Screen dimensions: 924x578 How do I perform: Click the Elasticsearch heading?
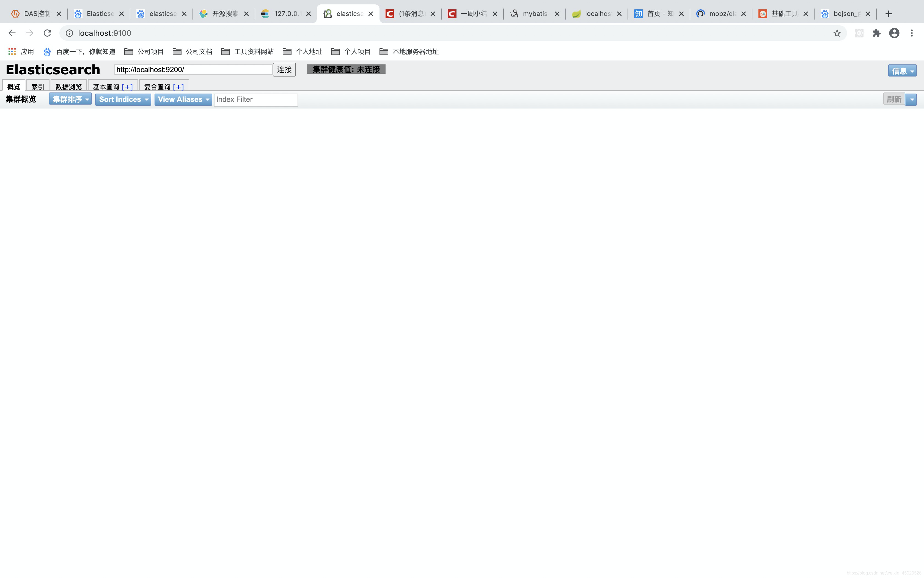53,70
